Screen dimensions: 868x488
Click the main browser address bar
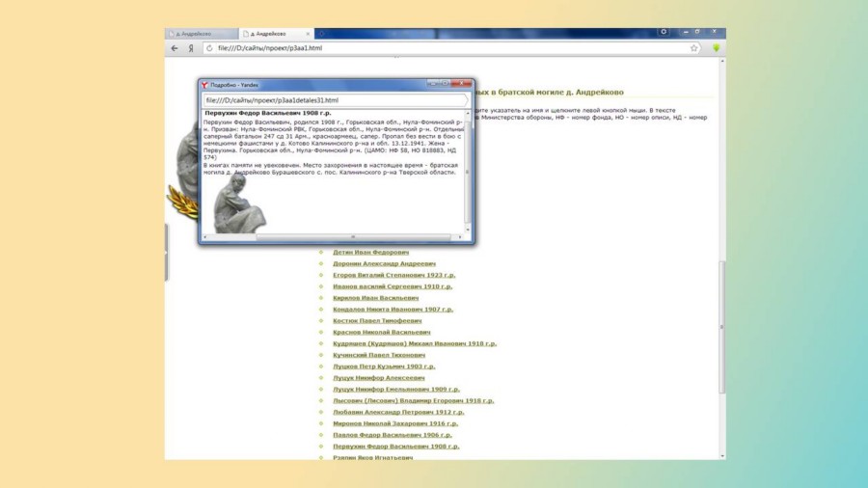pyautogui.click(x=434, y=47)
